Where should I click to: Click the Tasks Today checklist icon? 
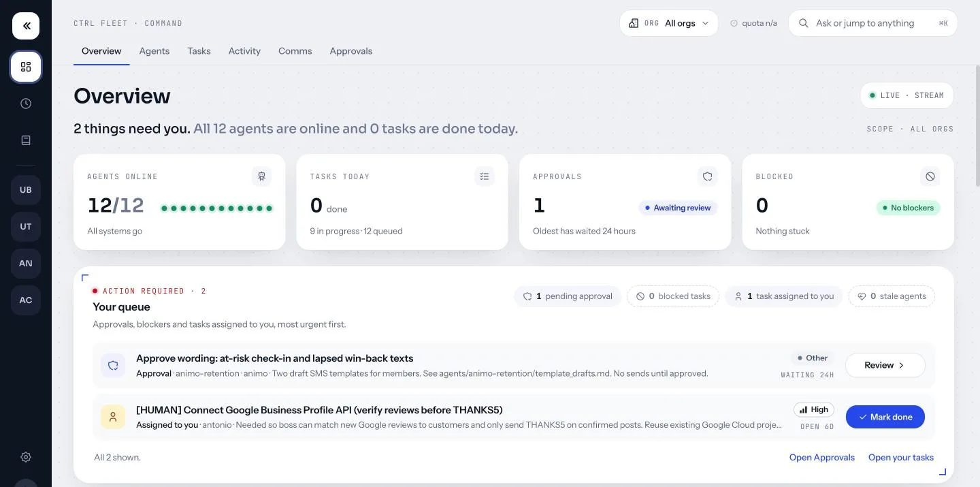point(485,176)
